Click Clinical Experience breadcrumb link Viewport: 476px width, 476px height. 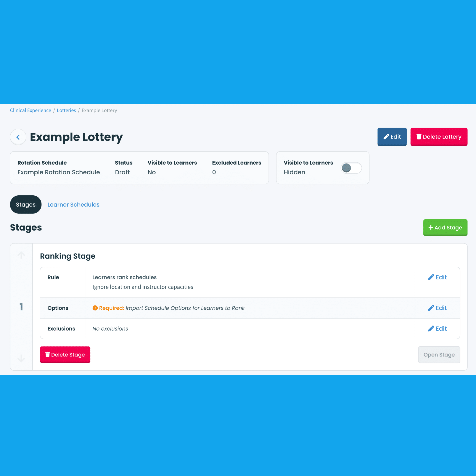[30, 110]
